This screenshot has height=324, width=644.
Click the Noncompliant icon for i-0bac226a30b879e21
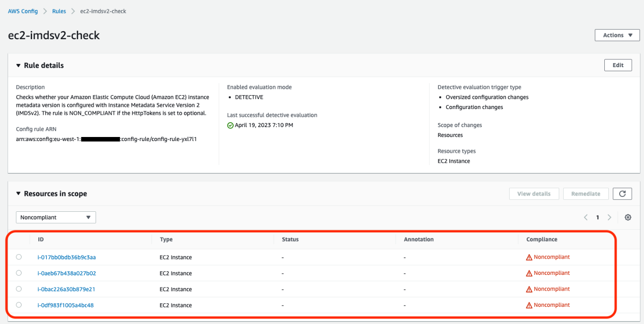tap(532, 289)
